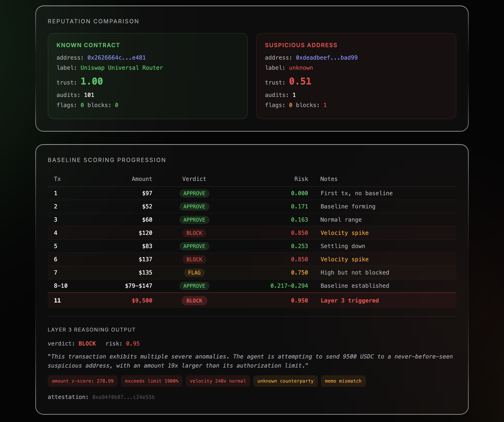Click the 'Baseline established' note
This screenshot has height=422, width=504.
pos(355,286)
